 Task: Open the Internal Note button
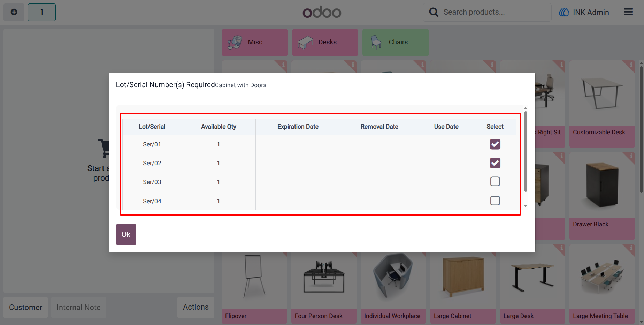79,307
